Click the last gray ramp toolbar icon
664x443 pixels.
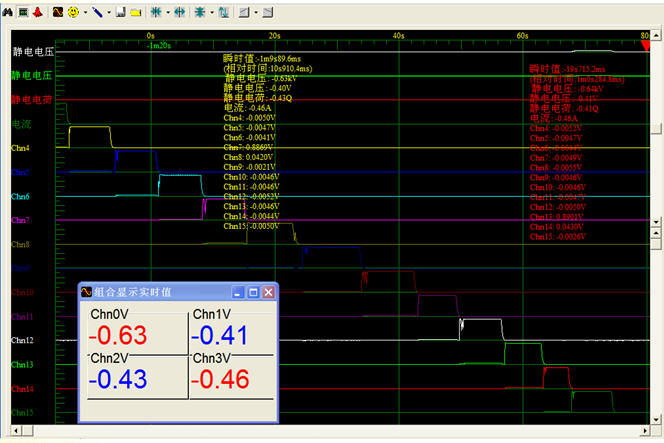point(268,12)
